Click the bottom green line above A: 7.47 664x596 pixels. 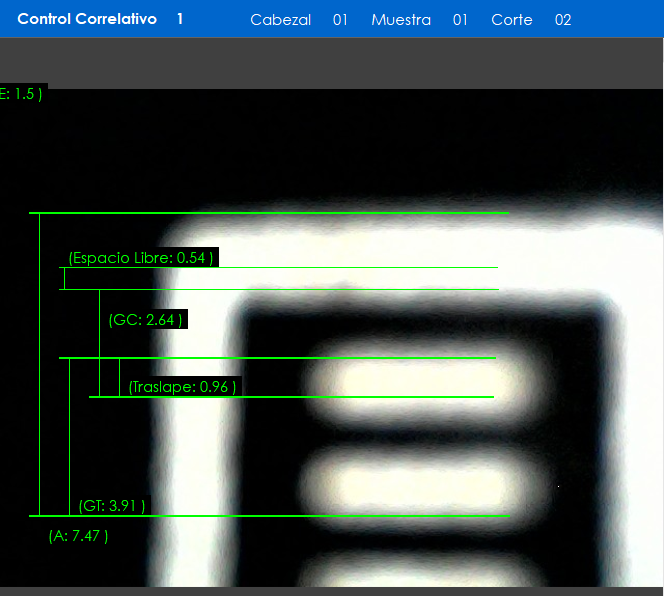click(x=270, y=516)
